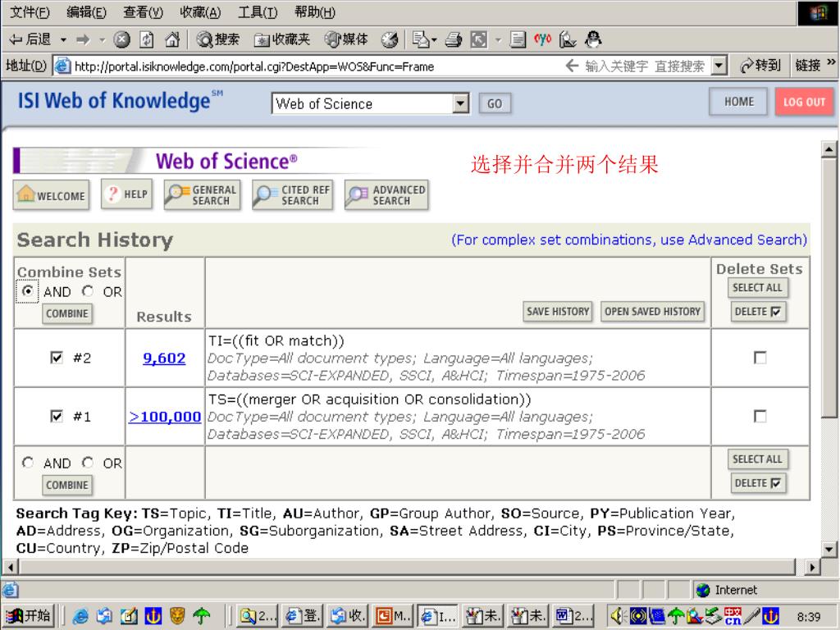The height and width of the screenshot is (630, 840).
Task: Click the SELECT ALL button under Delete Sets heading
Action: pyautogui.click(x=757, y=288)
